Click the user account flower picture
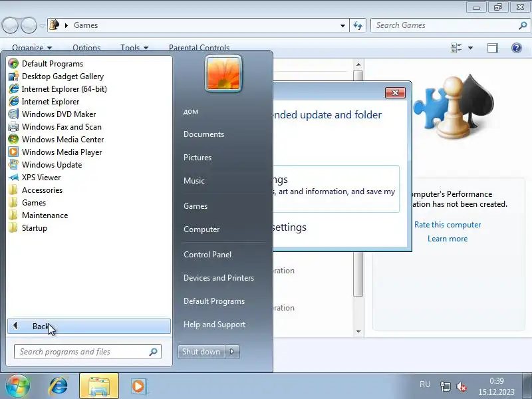Image resolution: width=532 pixels, height=399 pixels. click(223, 74)
